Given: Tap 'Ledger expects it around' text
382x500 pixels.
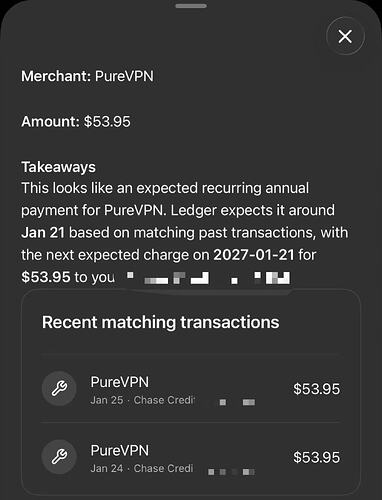Looking at the screenshot, I should tap(253, 210).
